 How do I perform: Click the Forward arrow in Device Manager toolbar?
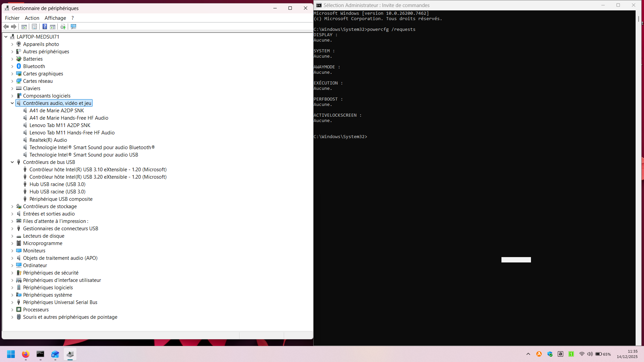tap(14, 26)
